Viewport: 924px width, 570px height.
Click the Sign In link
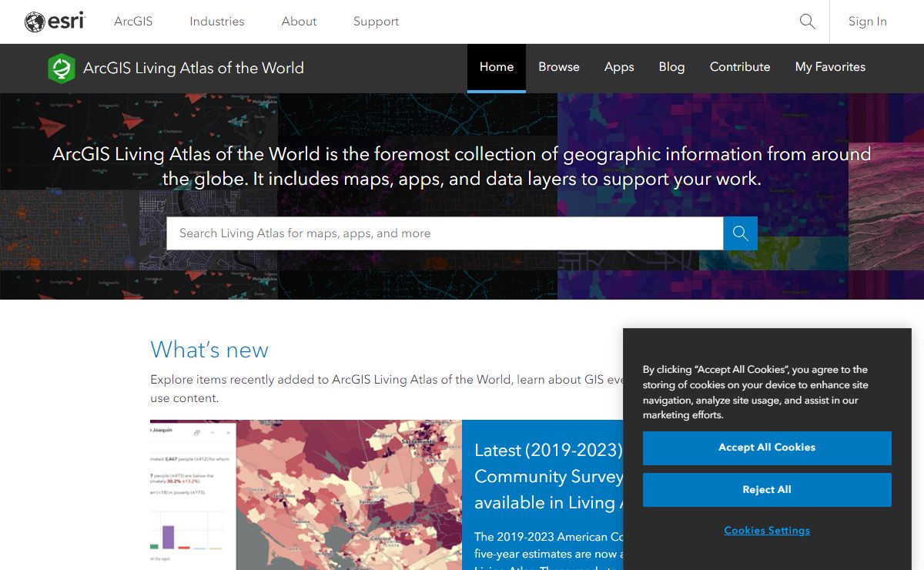tap(868, 22)
